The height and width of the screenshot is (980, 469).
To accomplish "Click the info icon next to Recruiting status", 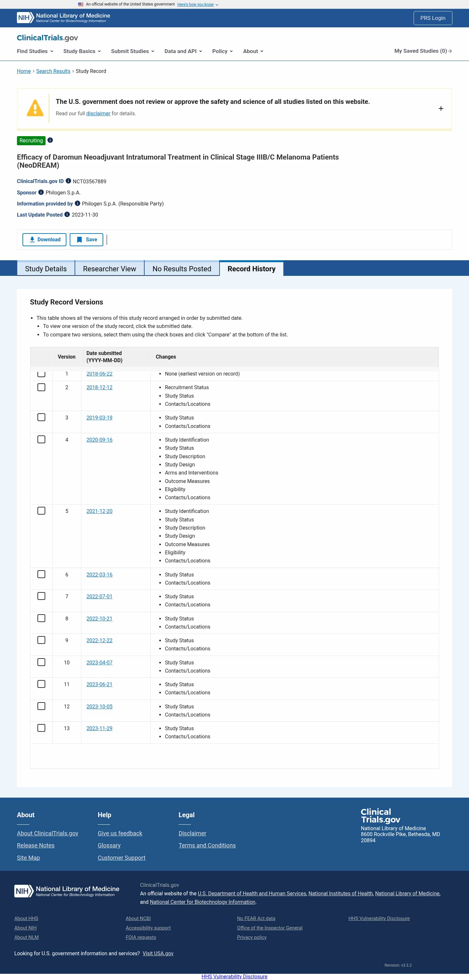I will [x=50, y=140].
